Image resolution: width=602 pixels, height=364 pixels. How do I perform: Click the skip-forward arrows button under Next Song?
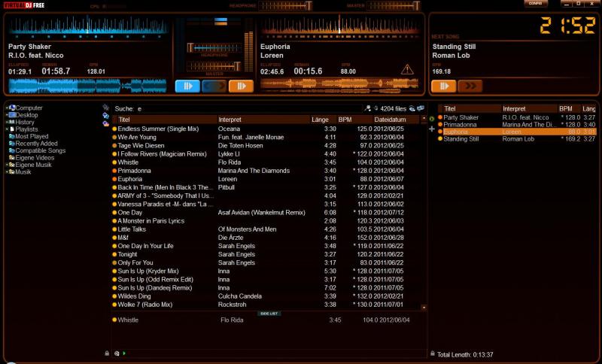coord(470,86)
